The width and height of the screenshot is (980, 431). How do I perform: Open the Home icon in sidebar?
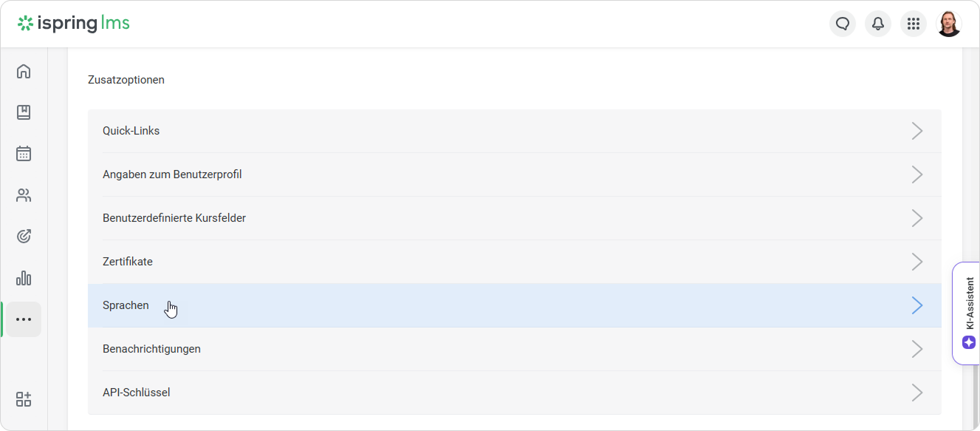coord(24,72)
